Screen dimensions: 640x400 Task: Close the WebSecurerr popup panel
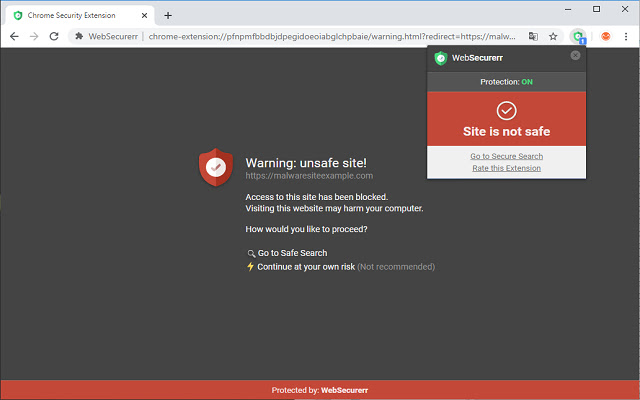click(x=575, y=55)
